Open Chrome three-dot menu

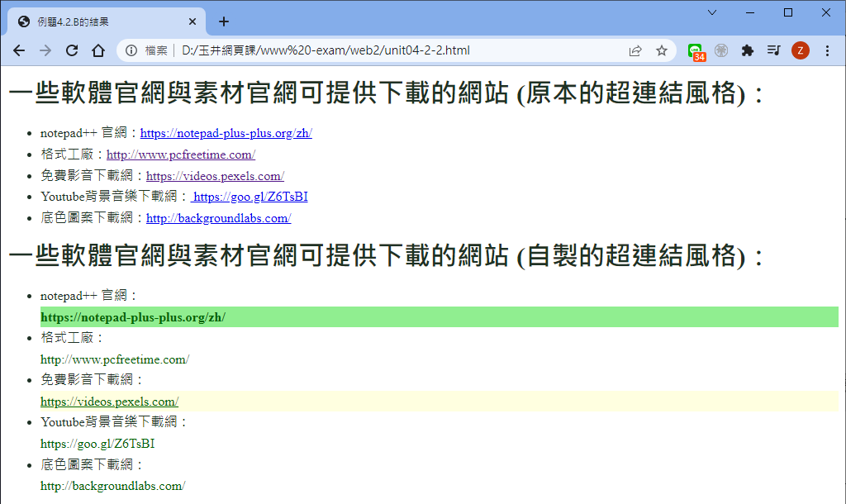pos(828,50)
